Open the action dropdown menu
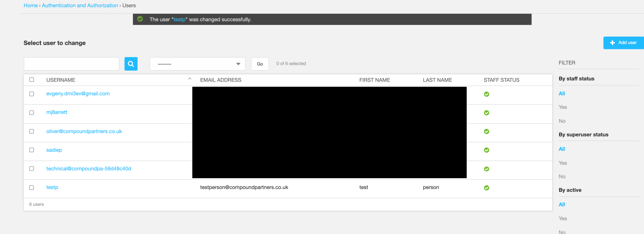 (x=197, y=64)
